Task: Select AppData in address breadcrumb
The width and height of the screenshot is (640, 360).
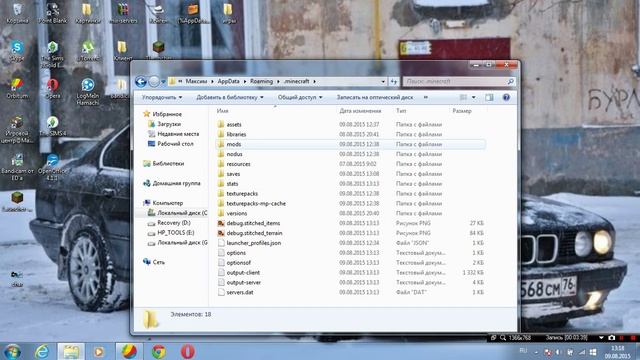Action: tap(228, 82)
